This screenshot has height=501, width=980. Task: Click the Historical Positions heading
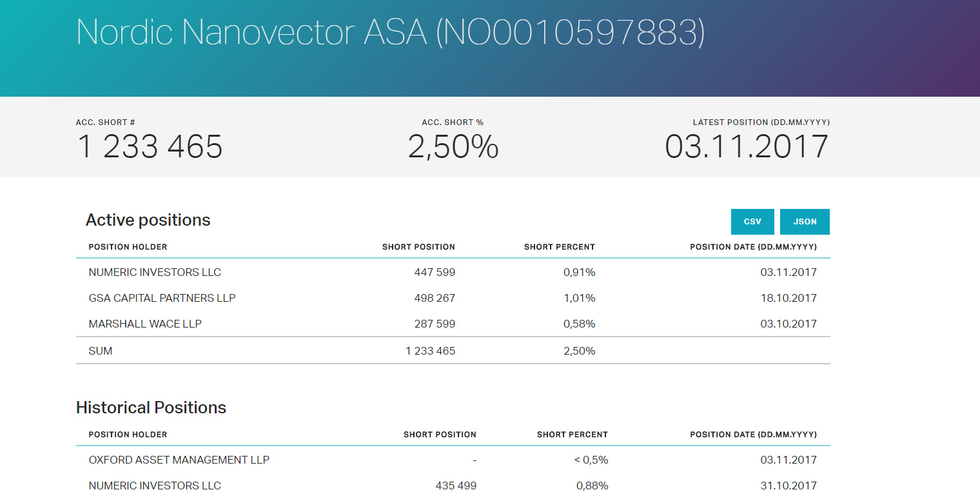pos(151,408)
